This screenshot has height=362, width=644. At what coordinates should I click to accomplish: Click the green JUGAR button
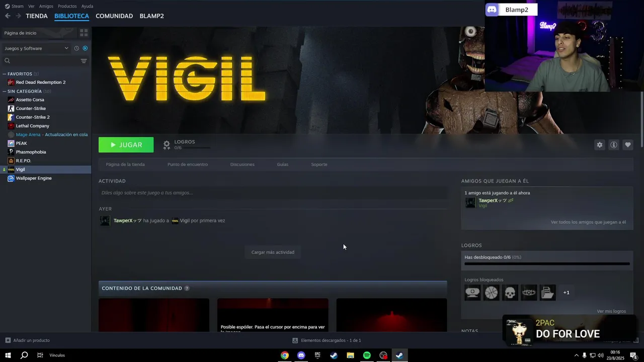126,145
